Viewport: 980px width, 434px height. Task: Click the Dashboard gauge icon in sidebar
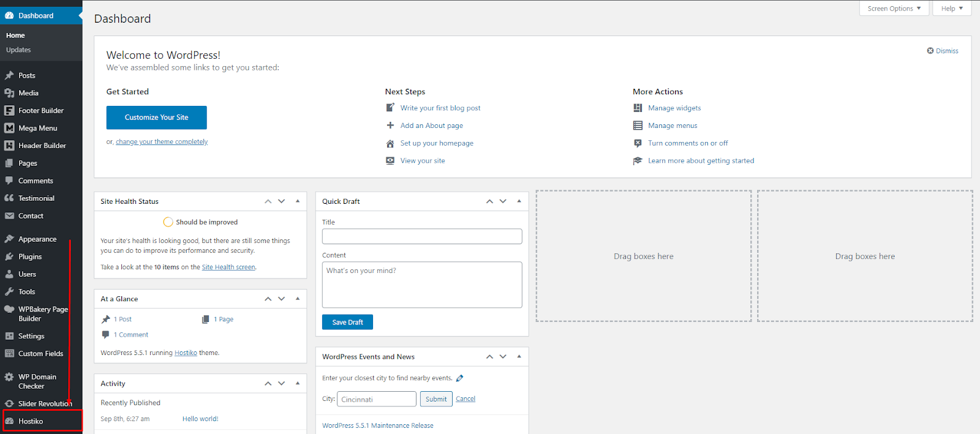click(9, 15)
